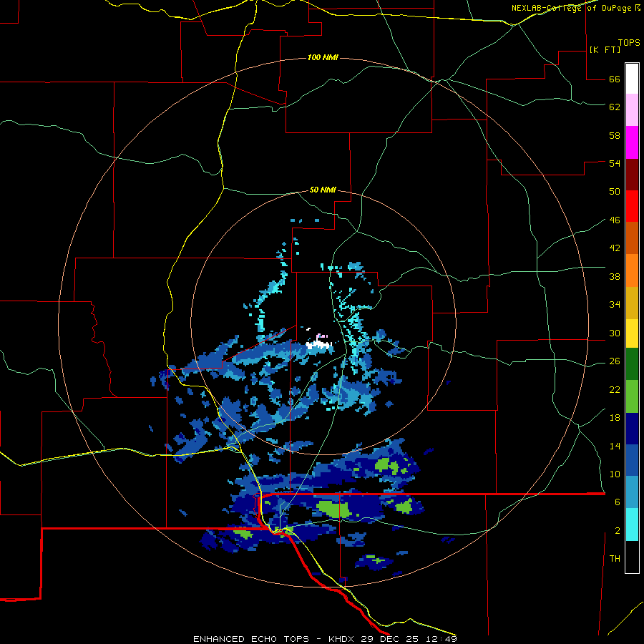The height and width of the screenshot is (644, 644).
Task: Click the dark green legend swatch
Action: [x=632, y=364]
